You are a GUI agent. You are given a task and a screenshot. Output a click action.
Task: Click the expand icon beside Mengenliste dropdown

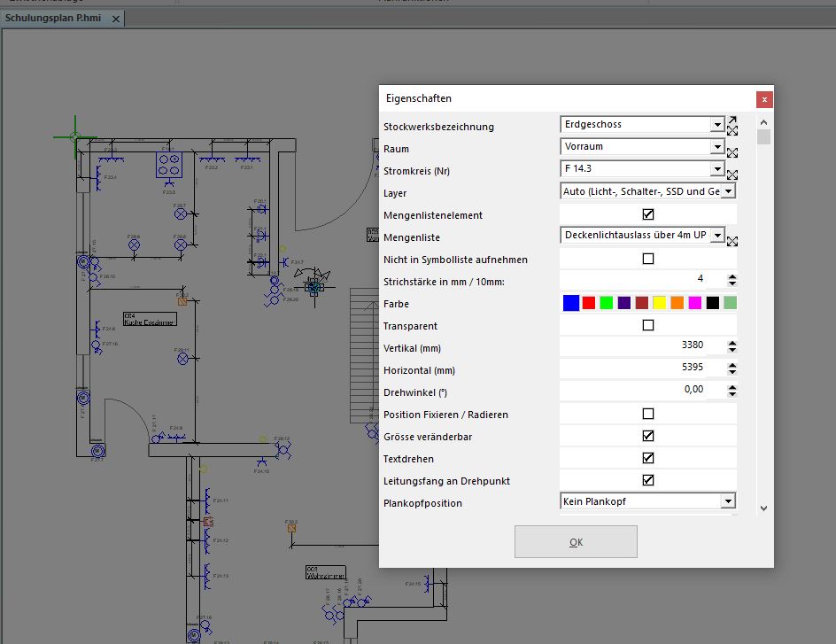(x=732, y=241)
